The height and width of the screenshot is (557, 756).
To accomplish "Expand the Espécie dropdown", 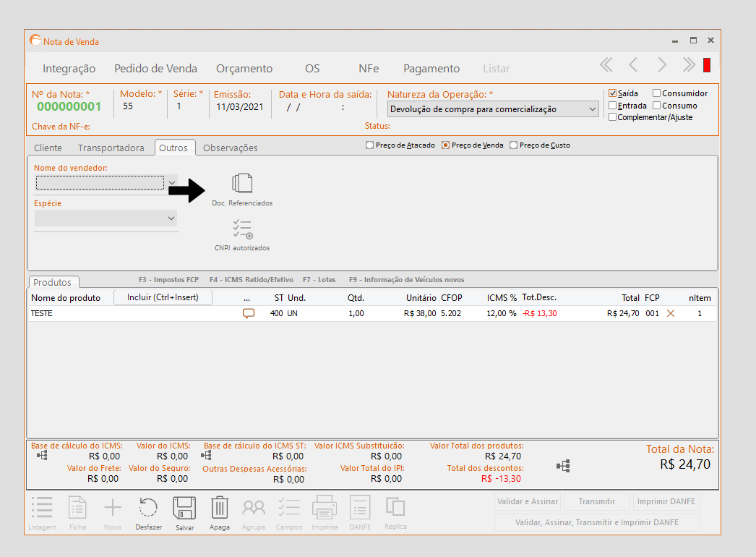I will coord(171,218).
